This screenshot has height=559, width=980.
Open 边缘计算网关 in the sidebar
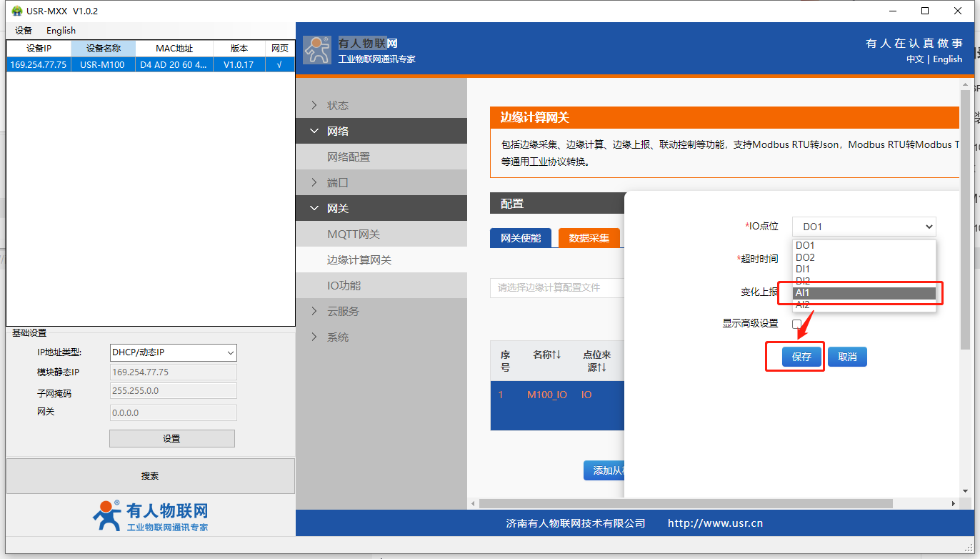pyautogui.click(x=381, y=259)
